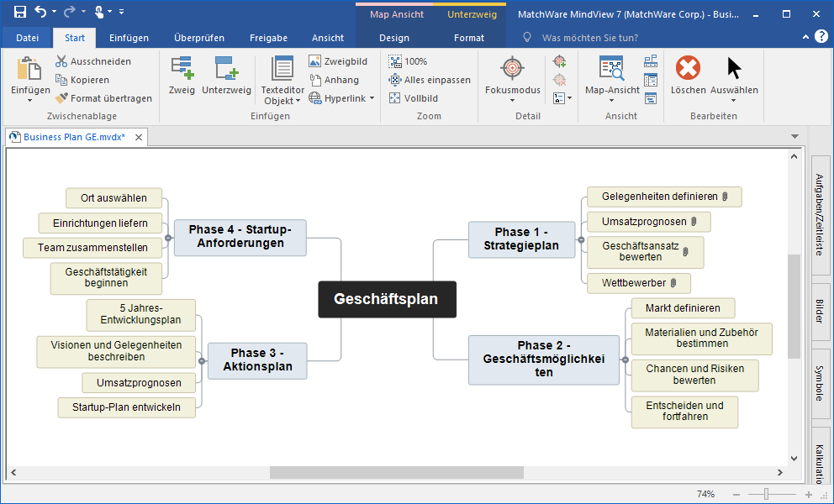
Task: Open the Datei menu
Action: point(27,38)
